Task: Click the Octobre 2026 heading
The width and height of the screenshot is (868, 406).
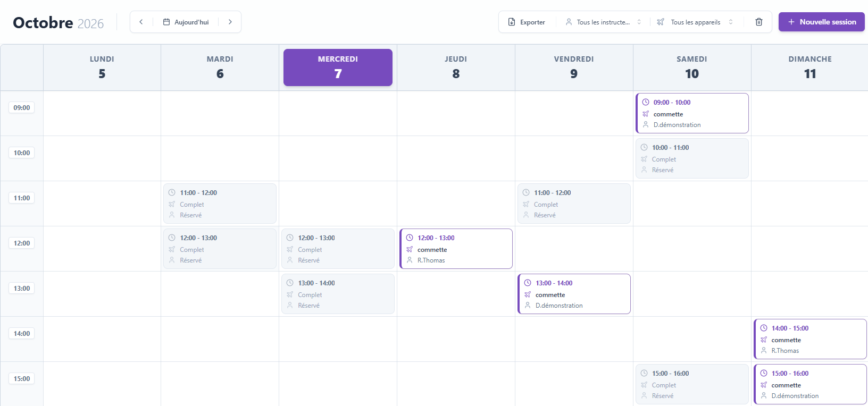Action: (59, 23)
